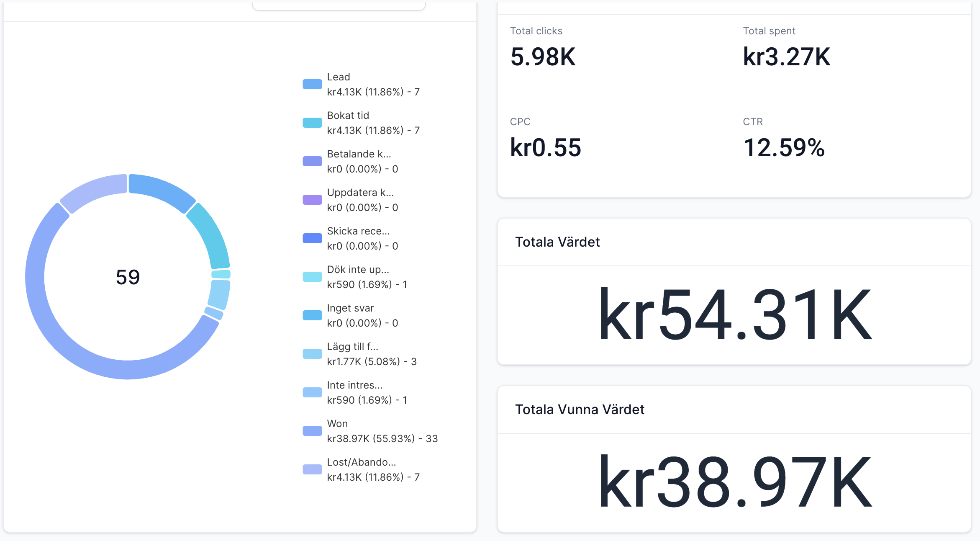Screen dimensions: 980x541
Task: Toggle the Dök inte up... legend entry label
Action: 358,270
